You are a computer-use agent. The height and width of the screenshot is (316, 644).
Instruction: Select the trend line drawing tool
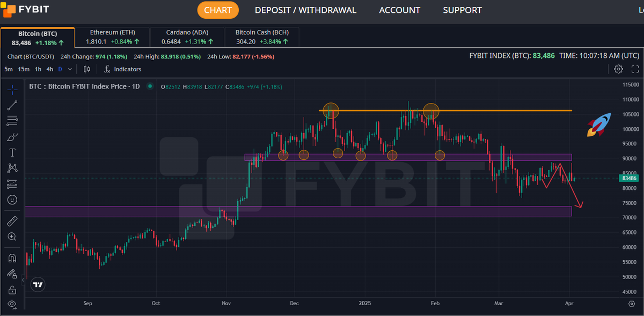pyautogui.click(x=12, y=105)
